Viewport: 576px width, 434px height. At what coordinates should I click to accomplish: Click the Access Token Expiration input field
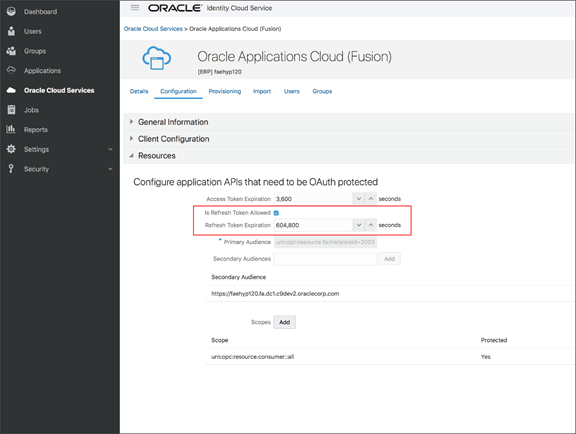(313, 199)
